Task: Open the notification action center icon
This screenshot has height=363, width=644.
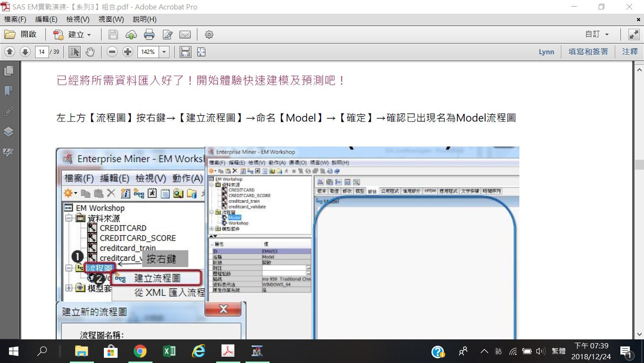Action: pos(626,351)
